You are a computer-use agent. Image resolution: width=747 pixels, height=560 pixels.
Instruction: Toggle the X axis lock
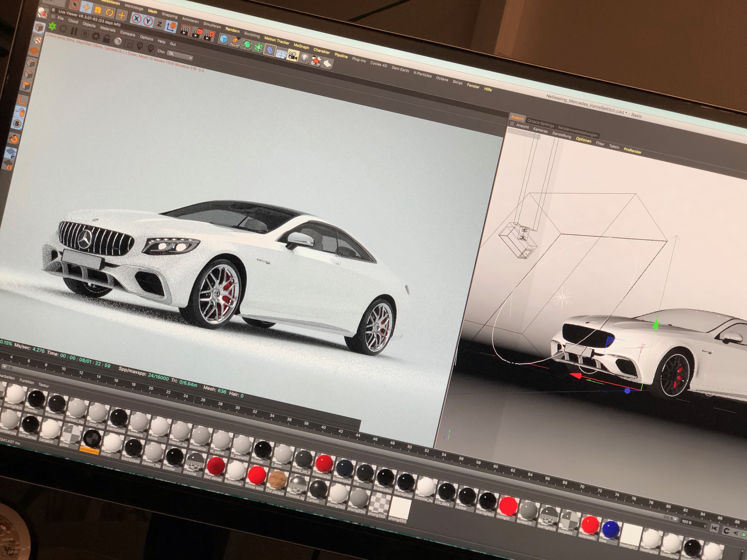pos(136,18)
